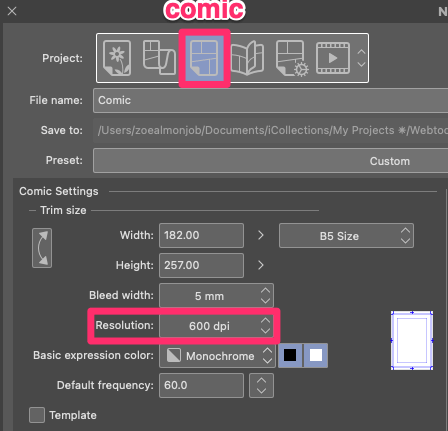
Task: Open the Width unit arrow
Action: pyautogui.click(x=261, y=235)
